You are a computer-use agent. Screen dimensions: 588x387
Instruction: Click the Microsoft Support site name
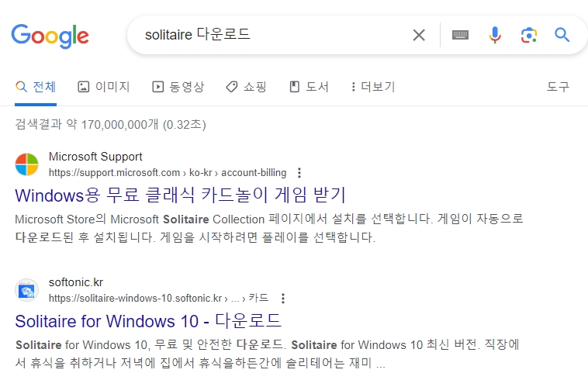95,157
